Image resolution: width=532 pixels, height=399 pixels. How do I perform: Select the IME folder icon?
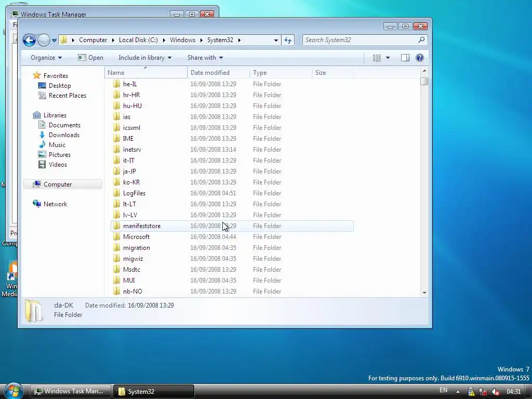tap(116, 138)
